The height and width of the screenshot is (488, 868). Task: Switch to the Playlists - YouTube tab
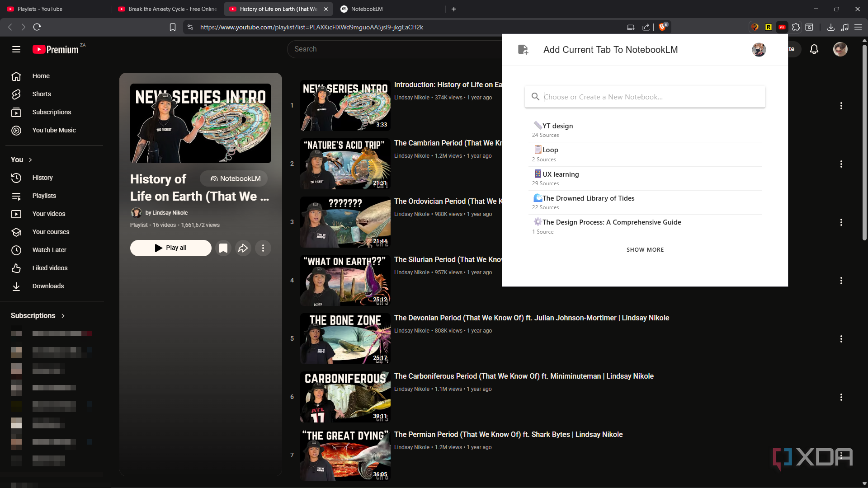(56, 9)
